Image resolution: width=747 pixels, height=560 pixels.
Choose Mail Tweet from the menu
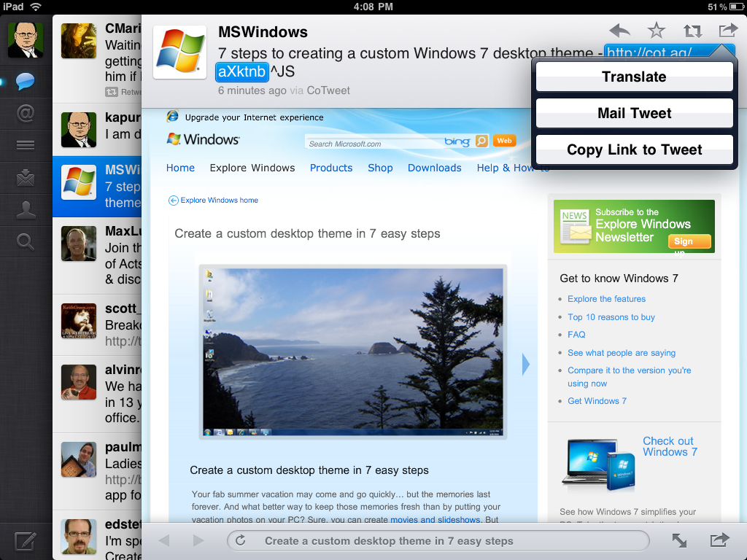[633, 113]
